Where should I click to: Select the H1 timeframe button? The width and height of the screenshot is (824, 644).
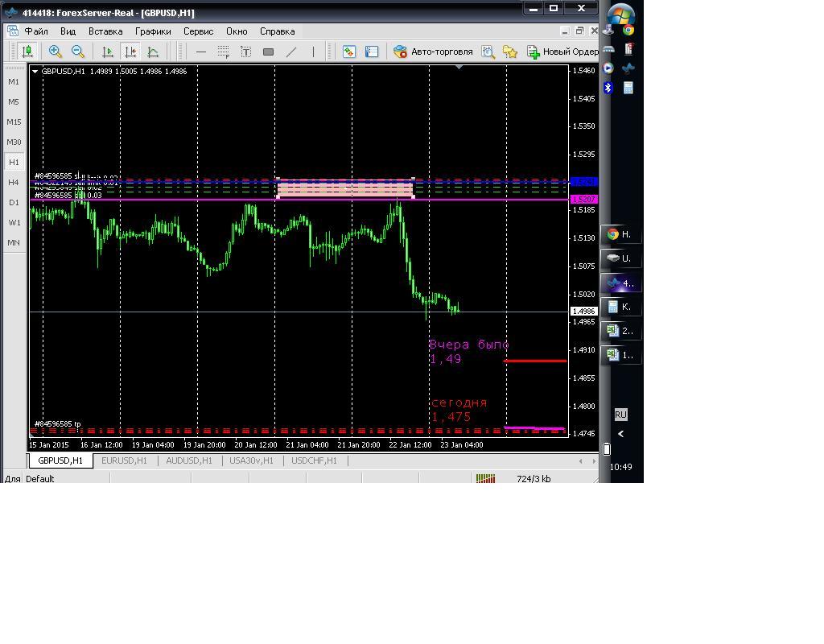pyautogui.click(x=14, y=162)
